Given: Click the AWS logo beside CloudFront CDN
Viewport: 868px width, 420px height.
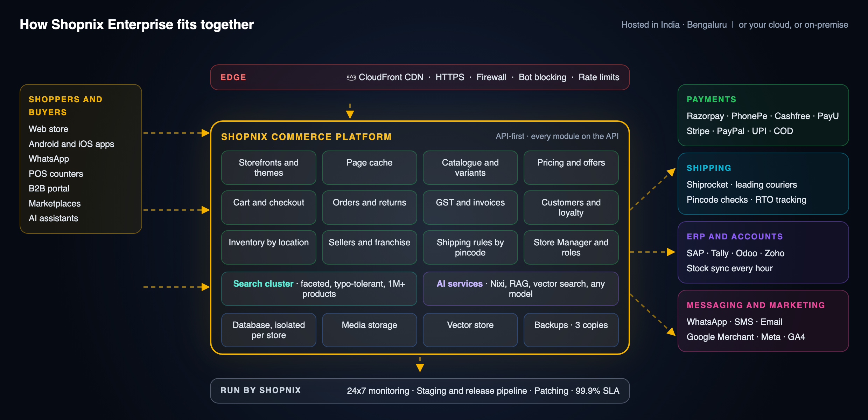Looking at the screenshot, I should (x=351, y=77).
